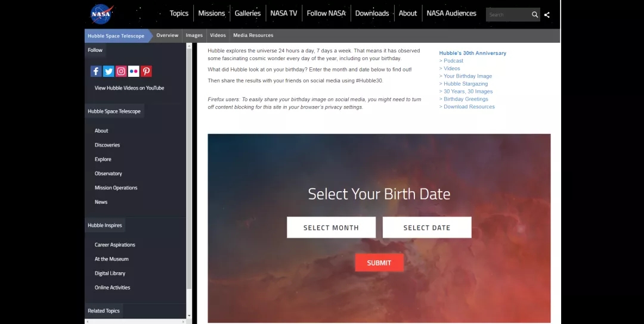This screenshot has height=324, width=644.
Task: Click the Hubble Space Telescope breadcrumb tab
Action: pyautogui.click(x=116, y=36)
